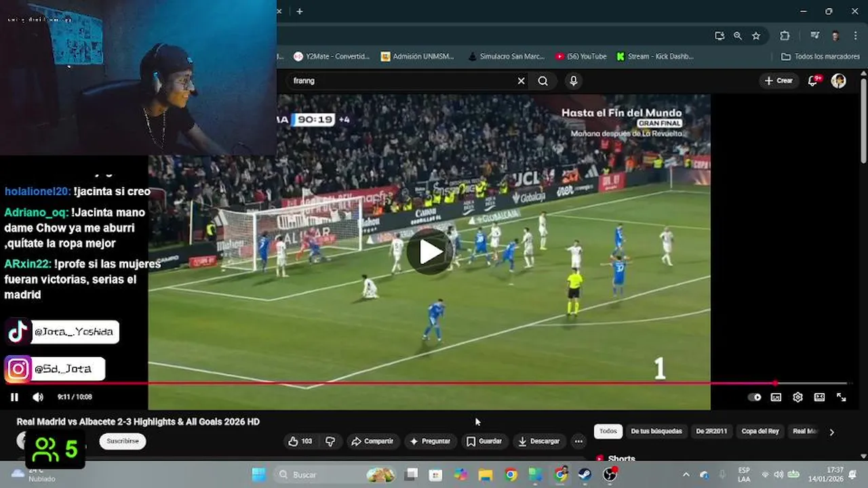Click the Compartir button

coord(372,441)
